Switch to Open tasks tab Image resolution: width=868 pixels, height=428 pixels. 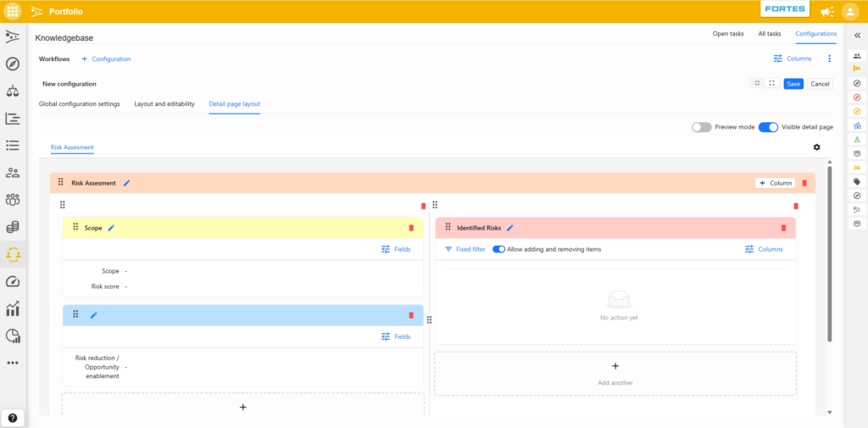coord(728,34)
